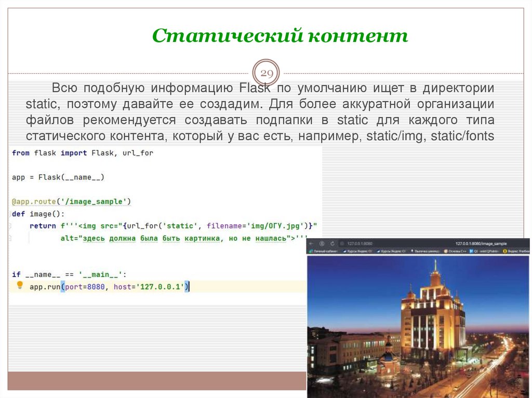Viewport: 532px width, 398px height.
Task: Click the alt text string line in code
Action: pyautogui.click(x=183, y=238)
